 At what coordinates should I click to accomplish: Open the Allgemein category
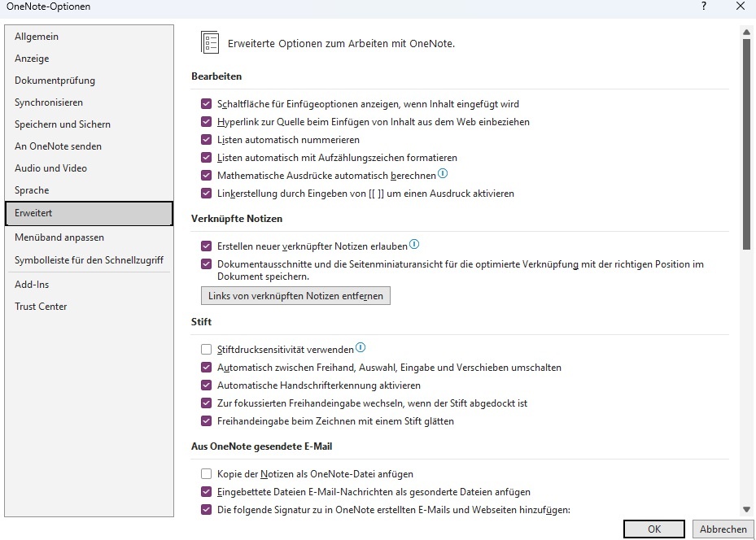pos(89,37)
